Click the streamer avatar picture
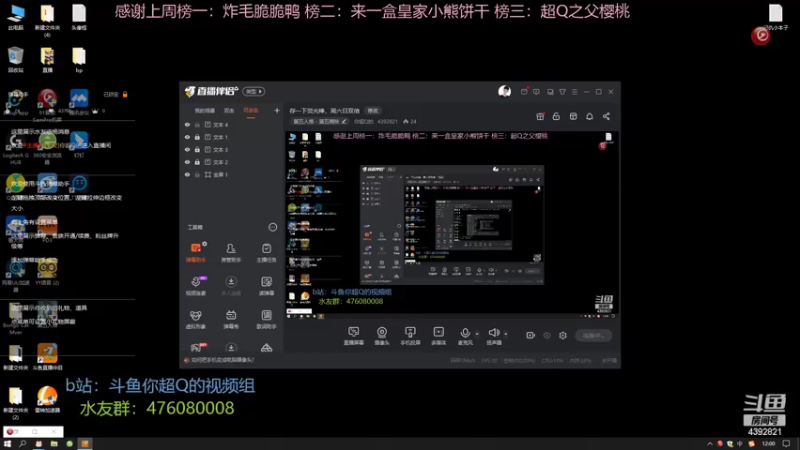The width and height of the screenshot is (800, 450). (x=504, y=91)
